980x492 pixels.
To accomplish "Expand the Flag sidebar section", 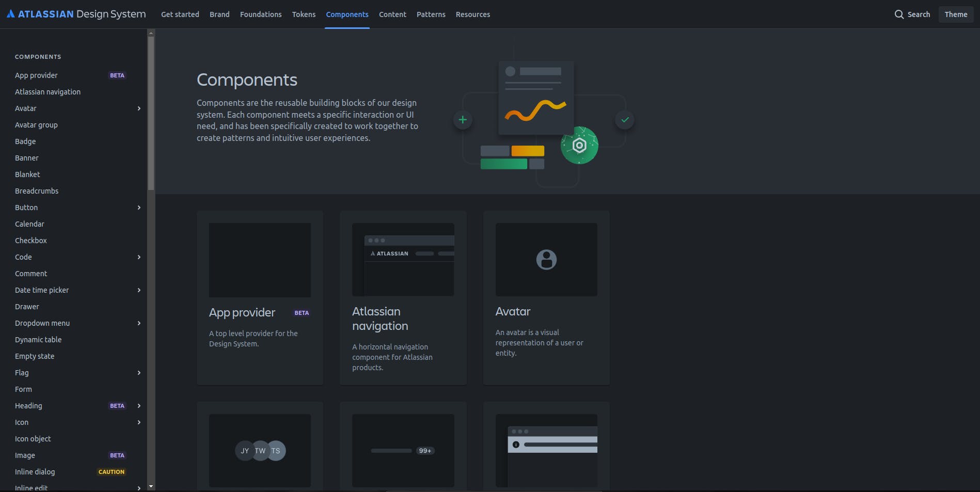I will [139, 373].
